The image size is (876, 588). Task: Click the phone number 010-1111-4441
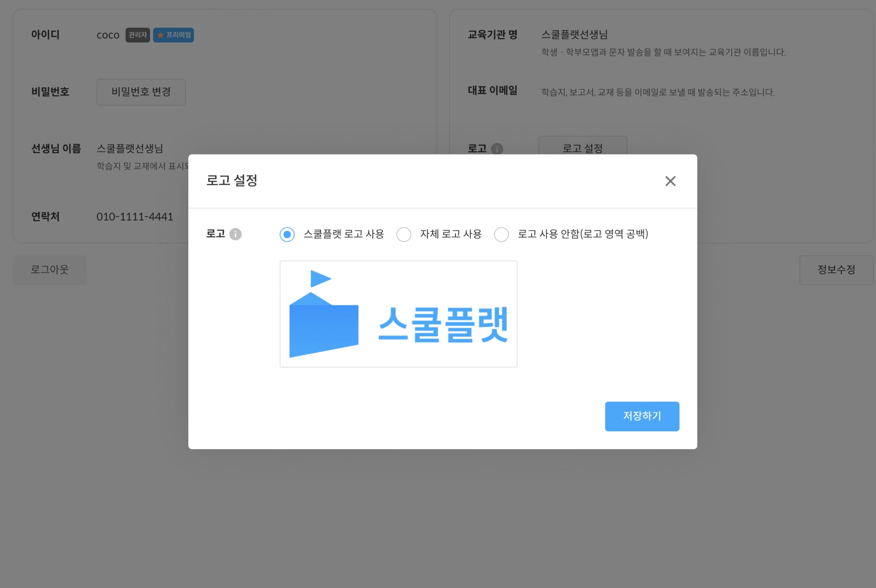[x=135, y=217]
